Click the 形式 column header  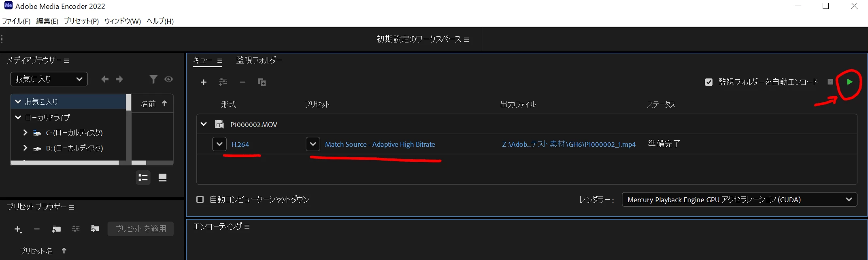(x=228, y=104)
